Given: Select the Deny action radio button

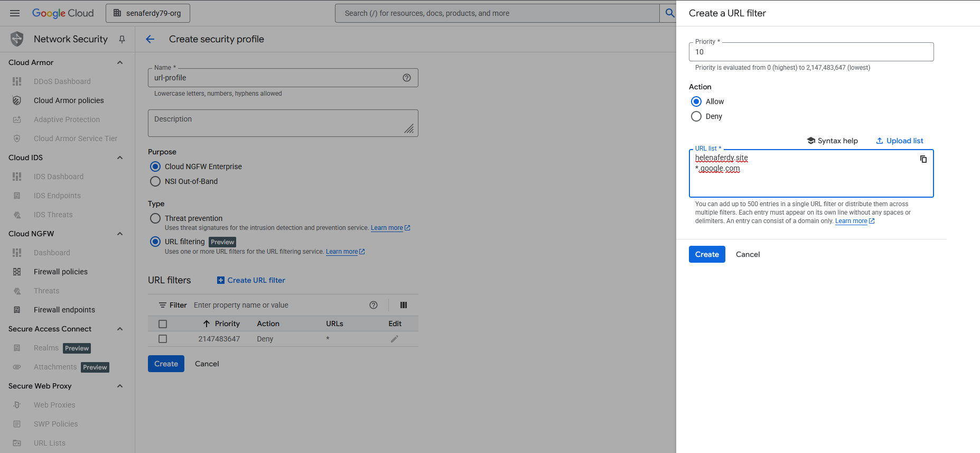Looking at the screenshot, I should pyautogui.click(x=696, y=116).
